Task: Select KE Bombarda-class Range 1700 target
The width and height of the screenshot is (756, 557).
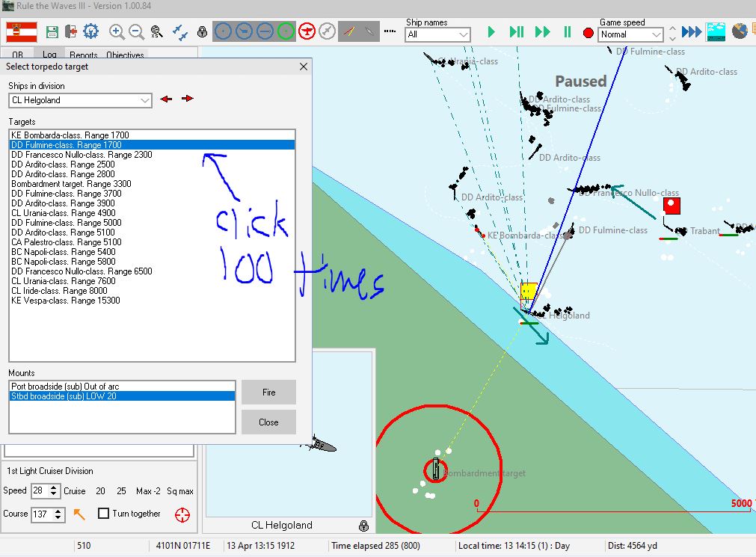Action: click(152, 135)
